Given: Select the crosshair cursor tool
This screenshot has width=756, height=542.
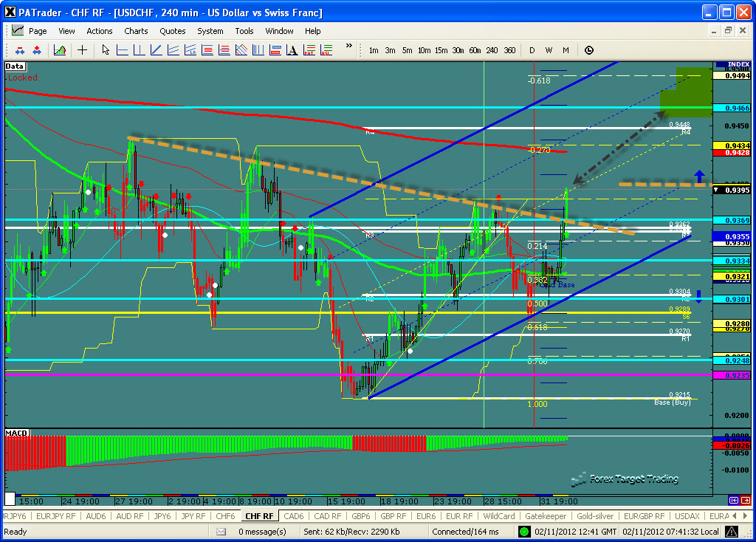Looking at the screenshot, I should coord(82,50).
